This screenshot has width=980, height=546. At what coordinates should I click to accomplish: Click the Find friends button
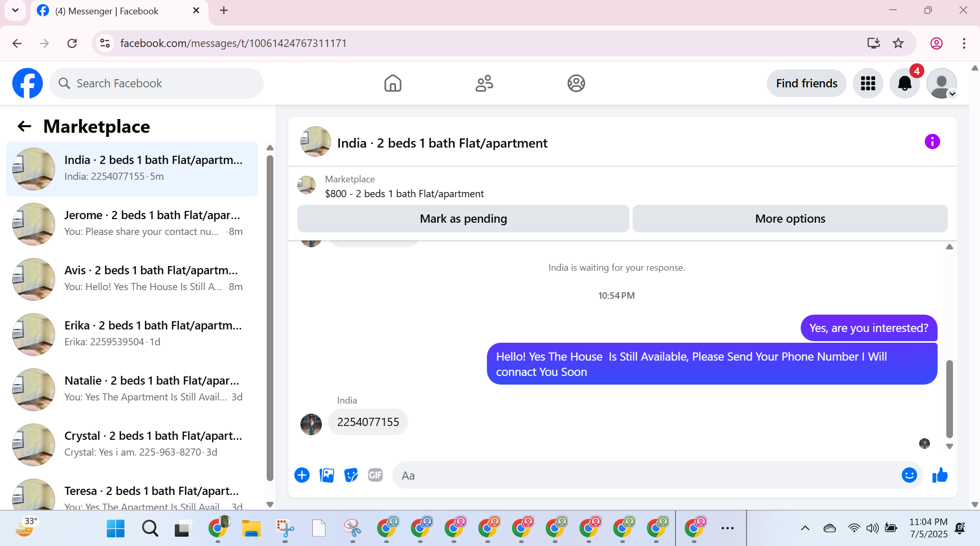pyautogui.click(x=806, y=83)
